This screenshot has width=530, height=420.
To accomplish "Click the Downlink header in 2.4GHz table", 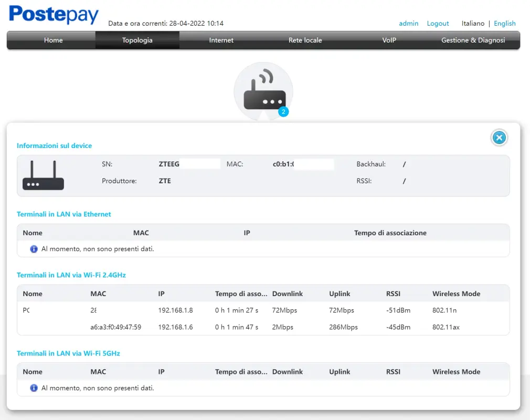I will point(288,293).
